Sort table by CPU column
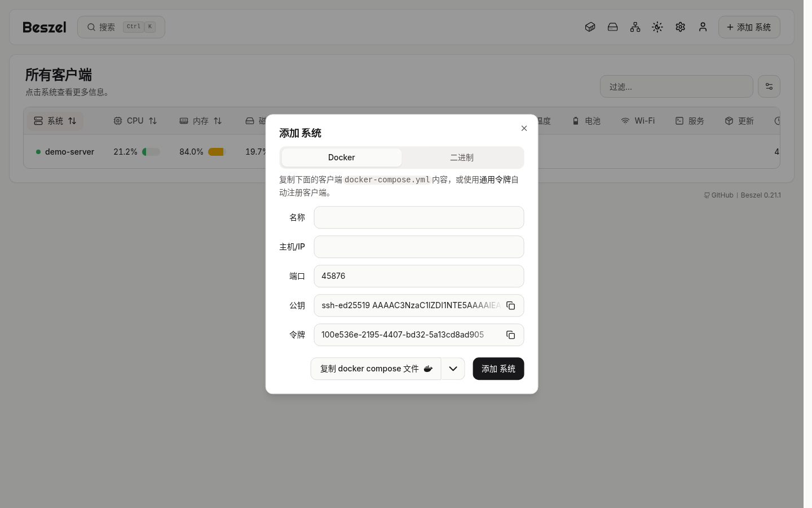The height and width of the screenshot is (508, 812). pos(135,121)
